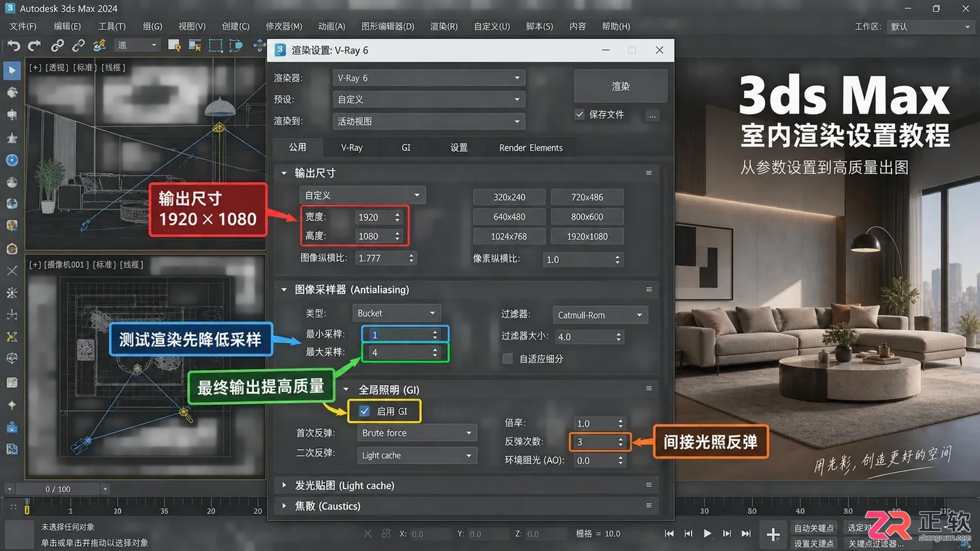Click the blue sphere icon in left toolbar
Screen dimensions: 980x551
(12, 161)
